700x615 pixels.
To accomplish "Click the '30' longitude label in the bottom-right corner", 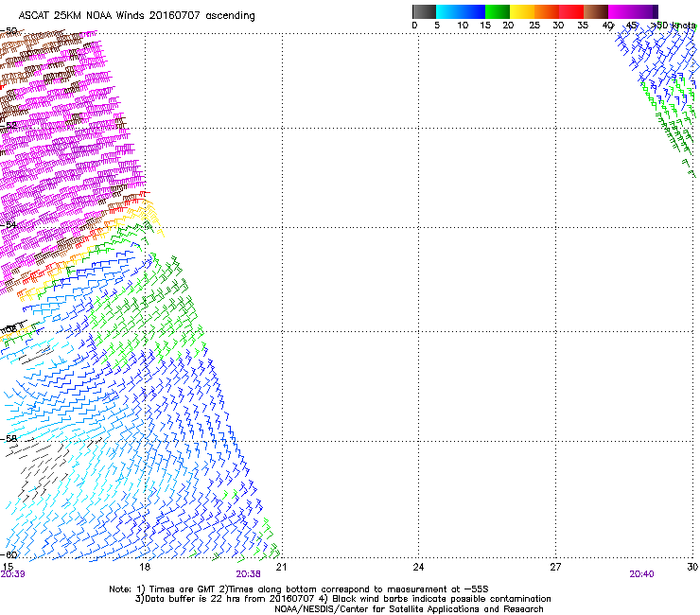I will pyautogui.click(x=692, y=567).
